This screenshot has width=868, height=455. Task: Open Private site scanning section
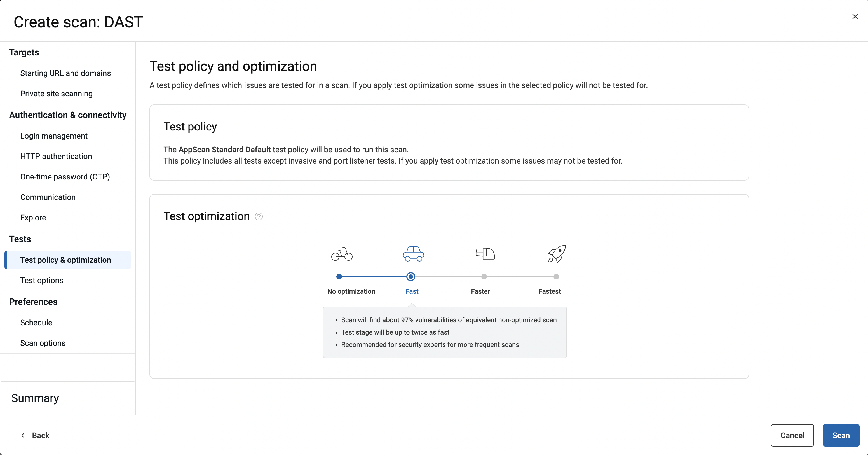[56, 94]
